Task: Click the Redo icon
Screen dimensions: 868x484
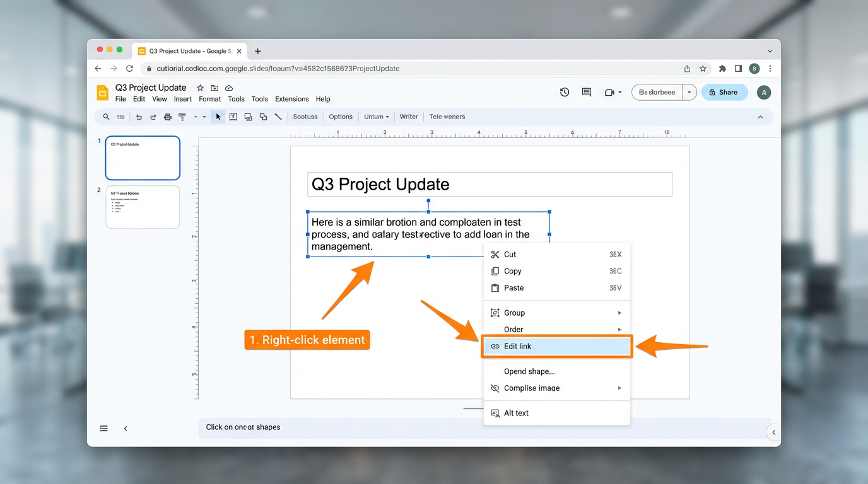Action: click(153, 117)
